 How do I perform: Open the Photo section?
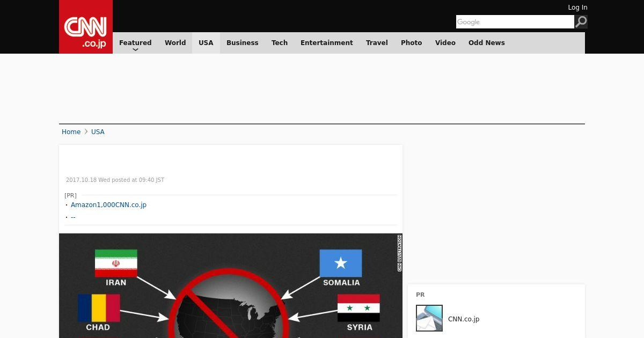tap(412, 43)
